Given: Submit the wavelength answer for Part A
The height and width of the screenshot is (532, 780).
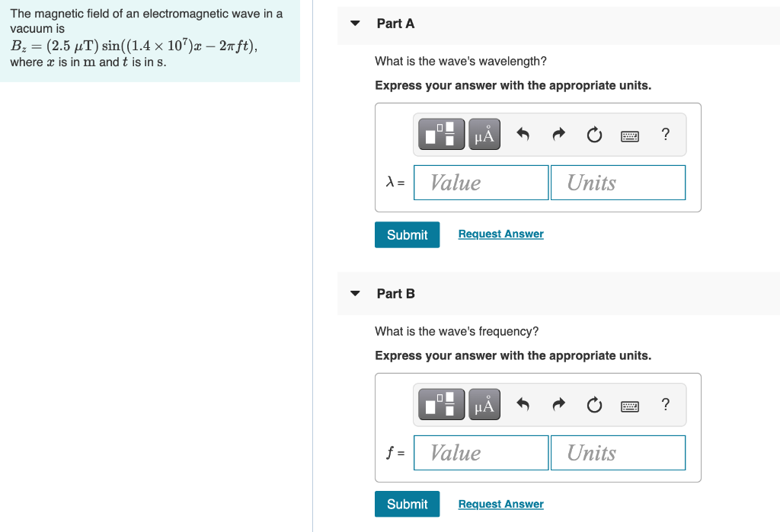Looking at the screenshot, I should pos(407,234).
